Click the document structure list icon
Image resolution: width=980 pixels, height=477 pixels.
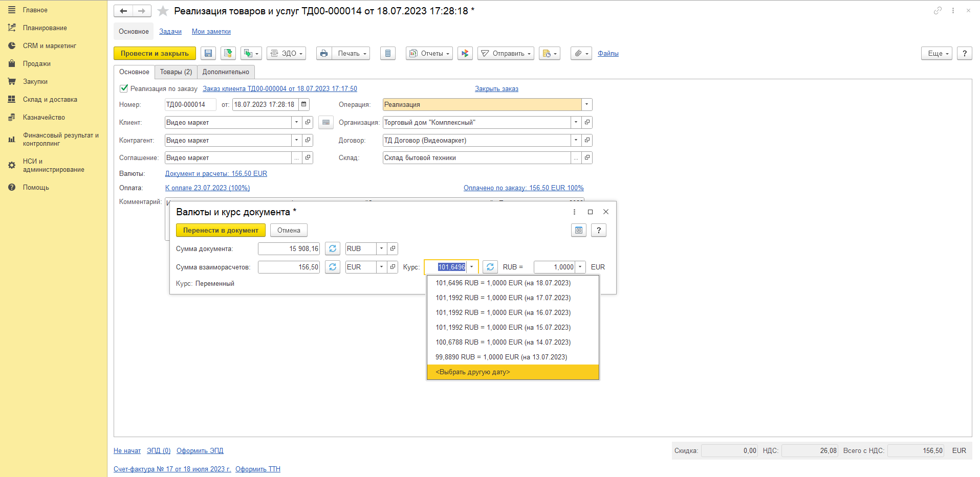point(388,53)
